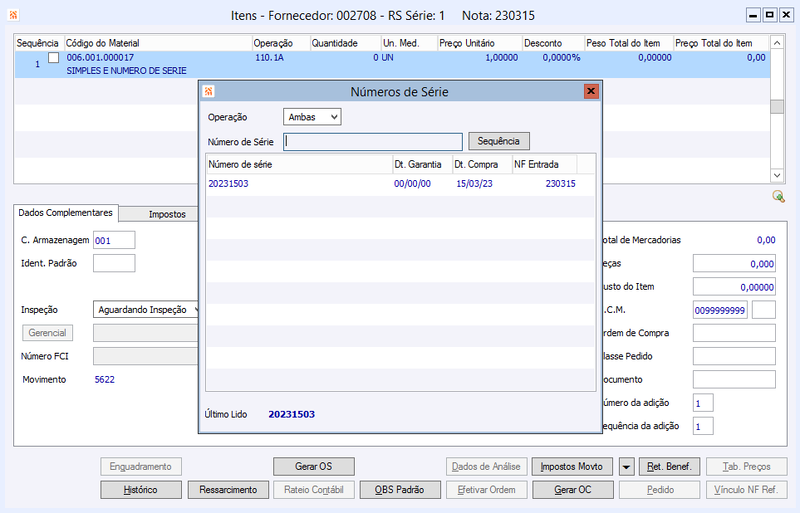
Task: Click the app icon in Itens window title bar
Action: pyautogui.click(x=13, y=15)
